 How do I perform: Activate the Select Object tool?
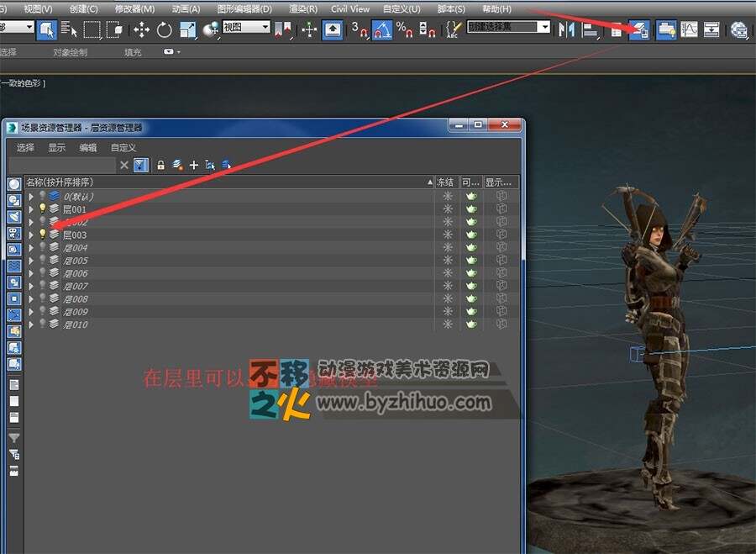tap(47, 30)
